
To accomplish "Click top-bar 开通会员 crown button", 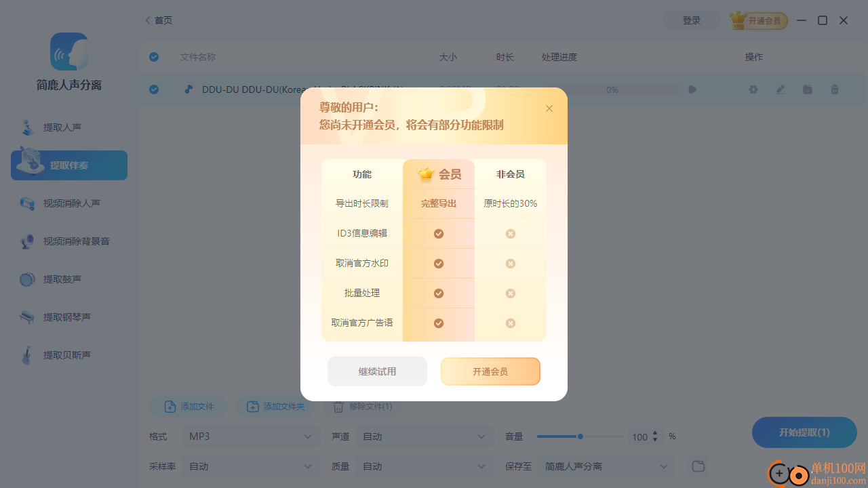I will [x=759, y=20].
